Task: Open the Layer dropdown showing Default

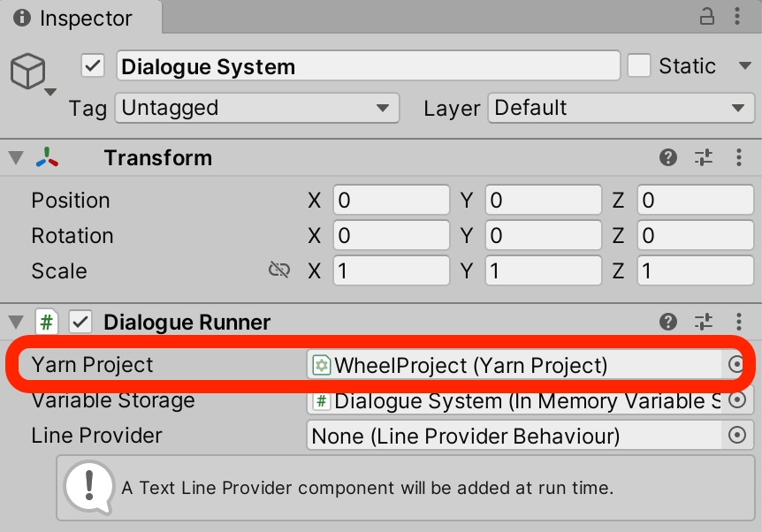Action: coord(620,109)
